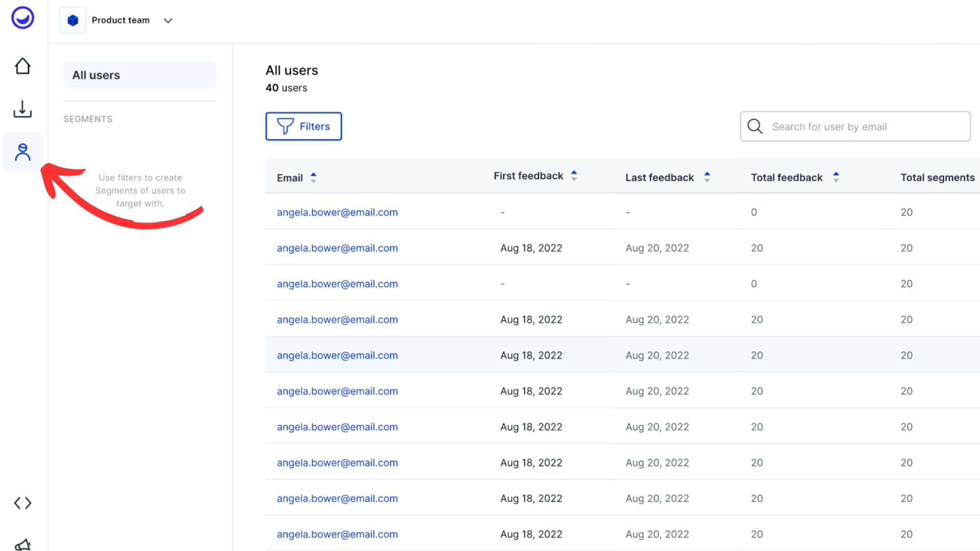Click the Total segments column header
The height and width of the screenshot is (551, 980).
937,178
